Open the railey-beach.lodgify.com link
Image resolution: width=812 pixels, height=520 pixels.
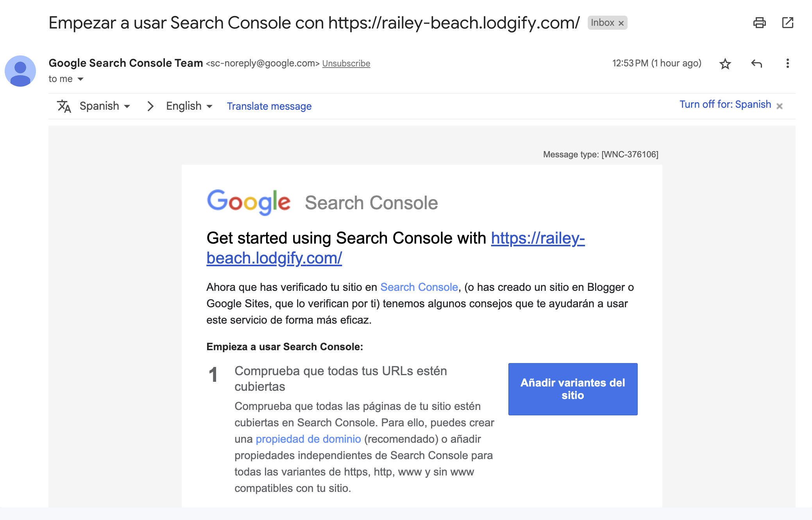tap(538, 238)
